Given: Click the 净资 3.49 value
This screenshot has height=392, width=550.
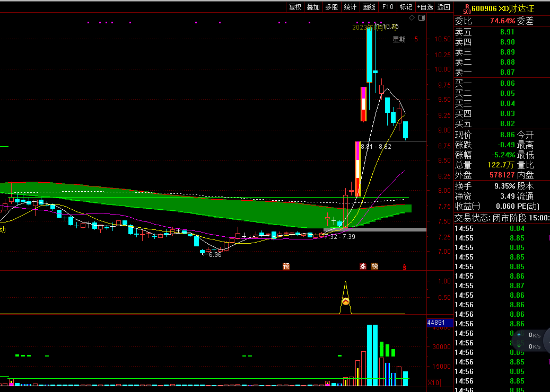Looking at the screenshot, I should click(508, 196).
